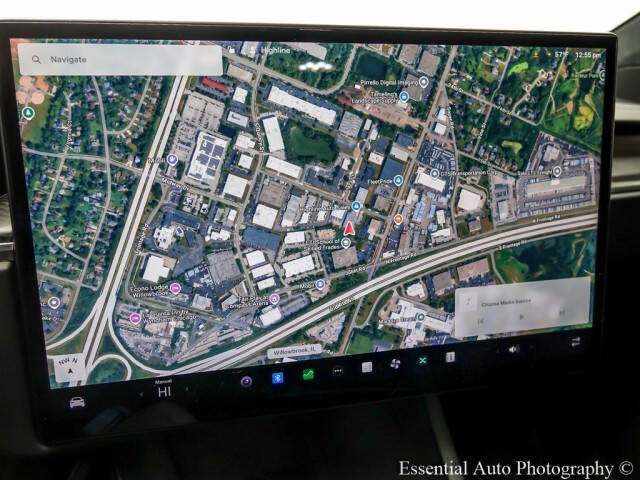Open the camera app in dock
640x480 pixels.
pyautogui.click(x=246, y=380)
